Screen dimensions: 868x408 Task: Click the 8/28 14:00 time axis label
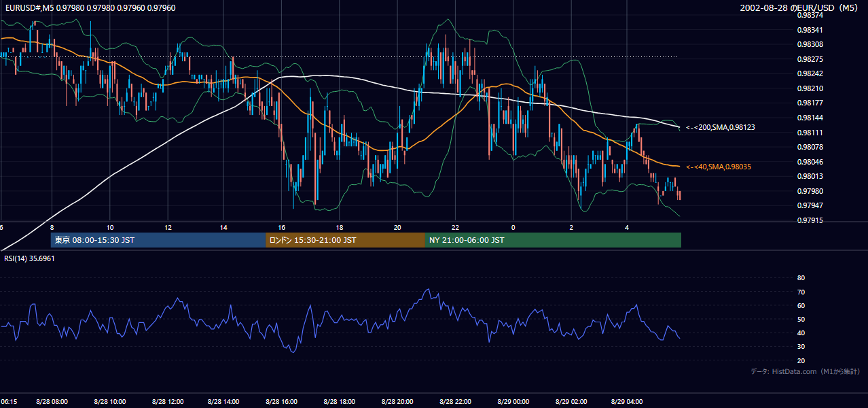pos(223,401)
